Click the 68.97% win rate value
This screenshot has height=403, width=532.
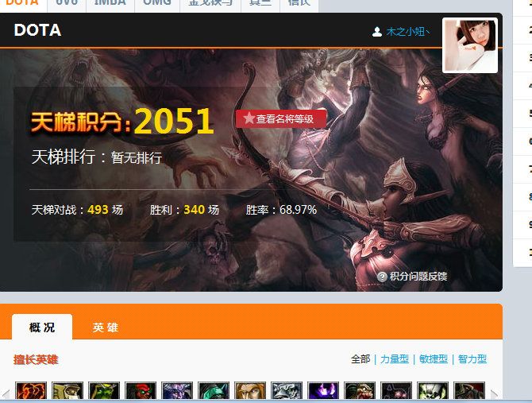coord(298,210)
